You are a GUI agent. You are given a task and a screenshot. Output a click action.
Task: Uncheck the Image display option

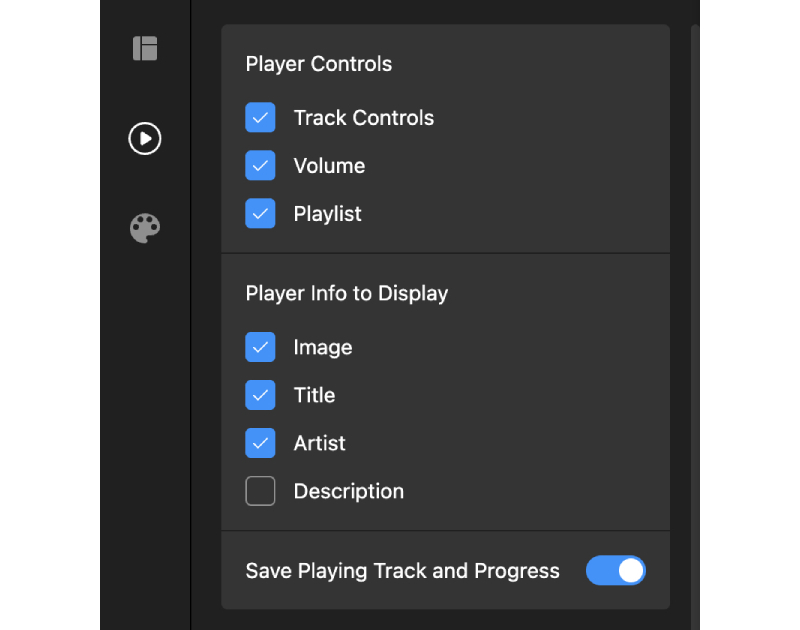260,347
